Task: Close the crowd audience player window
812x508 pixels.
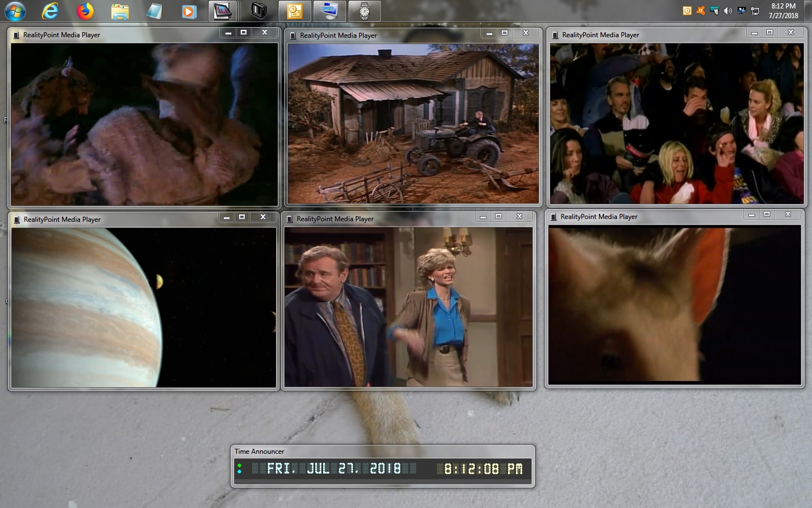Action: (791, 33)
